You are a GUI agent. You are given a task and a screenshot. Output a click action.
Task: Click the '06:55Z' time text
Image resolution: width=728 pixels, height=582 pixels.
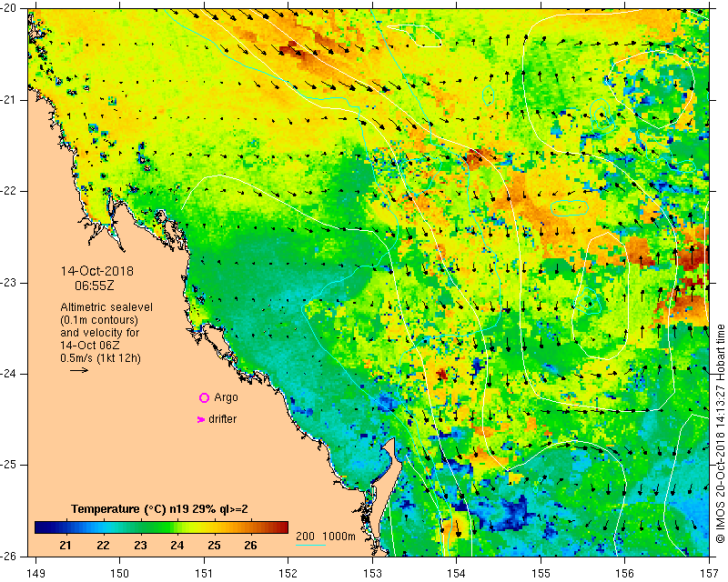95,286
